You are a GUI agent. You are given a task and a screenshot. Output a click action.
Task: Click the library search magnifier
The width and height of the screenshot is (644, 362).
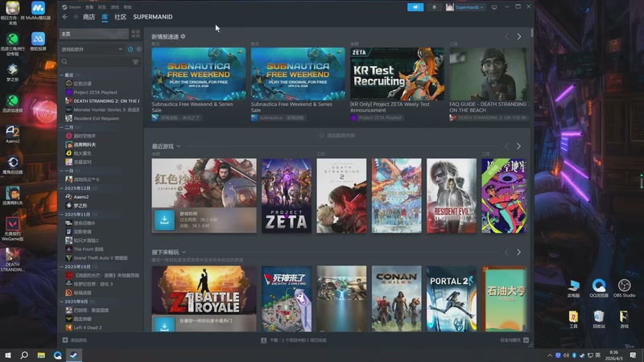coord(64,62)
